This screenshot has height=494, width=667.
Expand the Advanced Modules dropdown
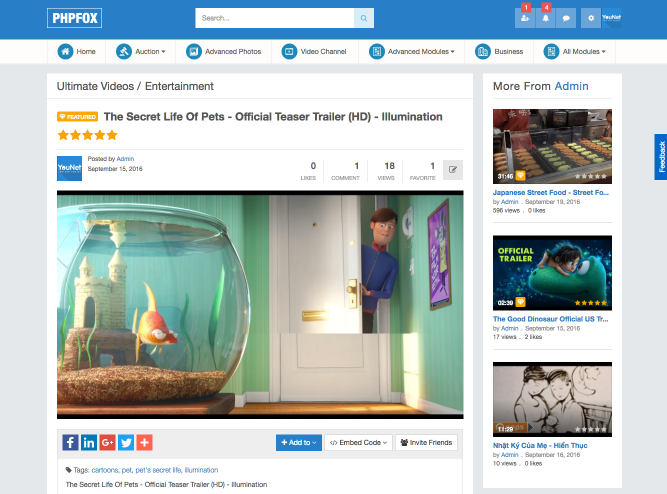(x=453, y=51)
